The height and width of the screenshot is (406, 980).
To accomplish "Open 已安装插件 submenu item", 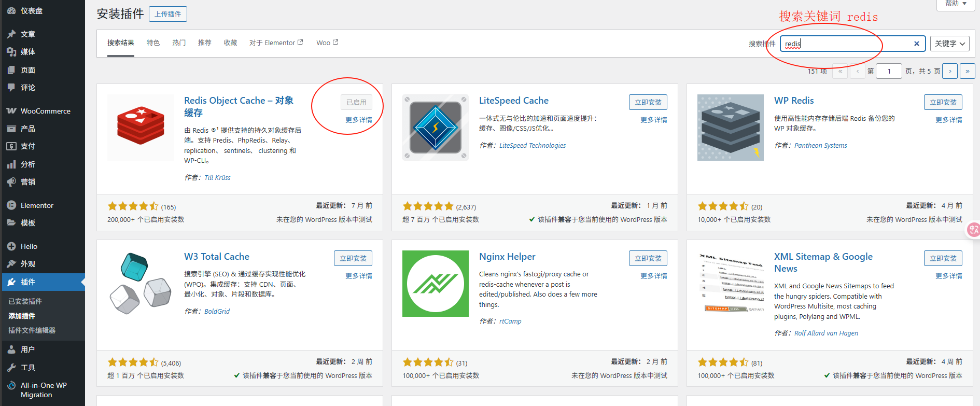I will pos(25,301).
